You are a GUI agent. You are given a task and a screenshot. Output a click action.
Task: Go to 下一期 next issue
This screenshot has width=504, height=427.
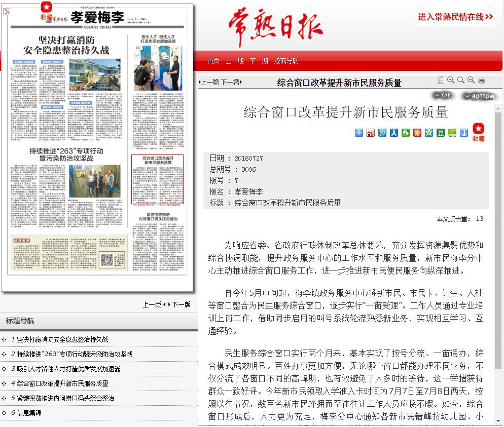click(x=259, y=61)
